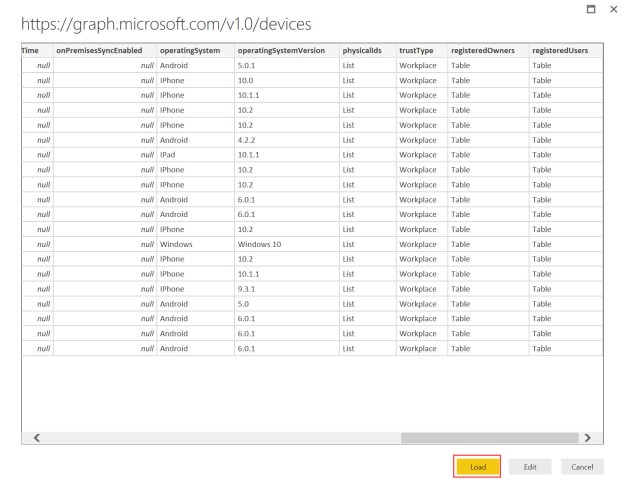Click the Edit button
Screen dimensions: 625x496
click(528, 466)
